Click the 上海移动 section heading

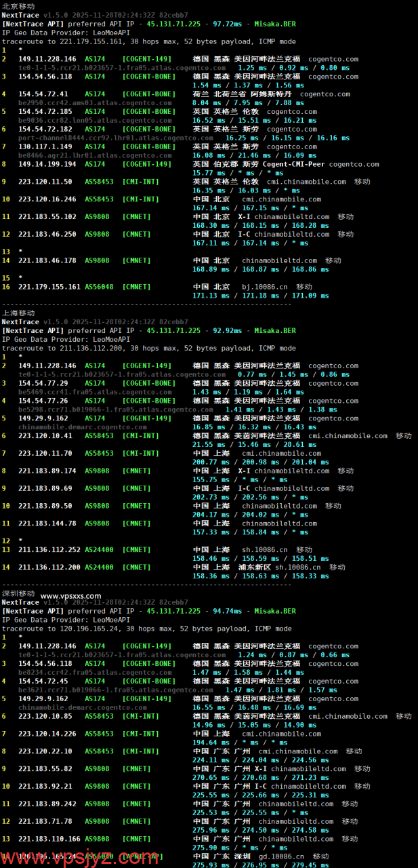coord(18,313)
